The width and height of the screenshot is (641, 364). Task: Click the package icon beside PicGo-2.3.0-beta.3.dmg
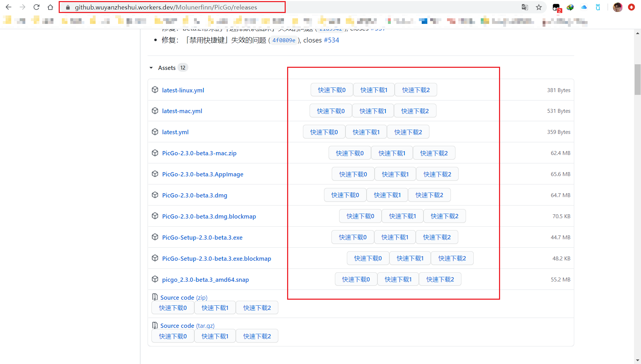[x=155, y=195]
